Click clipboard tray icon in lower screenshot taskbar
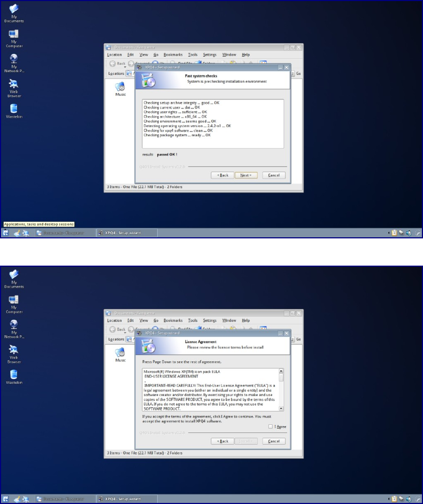This screenshot has width=423, height=504. coord(394,499)
